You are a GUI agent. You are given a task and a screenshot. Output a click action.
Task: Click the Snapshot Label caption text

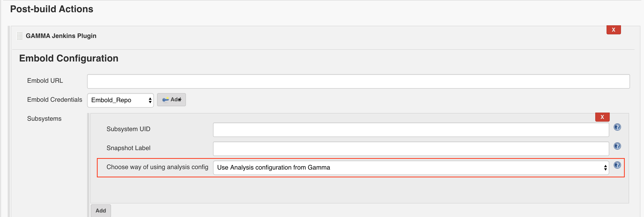coord(128,148)
